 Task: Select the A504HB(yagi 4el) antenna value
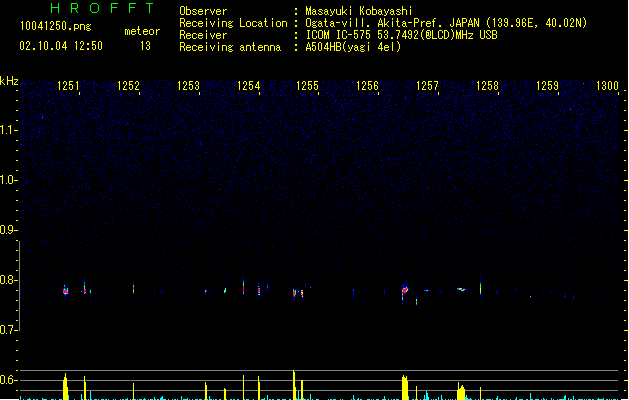[x=353, y=47]
